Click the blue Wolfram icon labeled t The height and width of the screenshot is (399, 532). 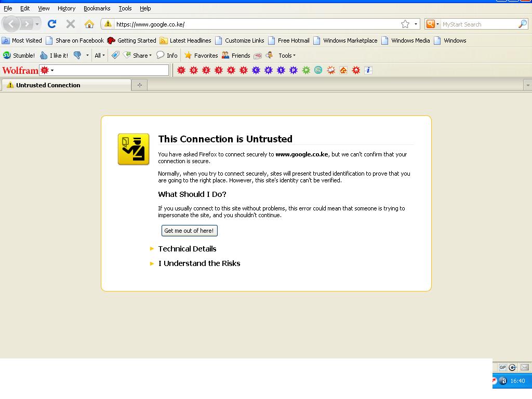[x=281, y=70]
